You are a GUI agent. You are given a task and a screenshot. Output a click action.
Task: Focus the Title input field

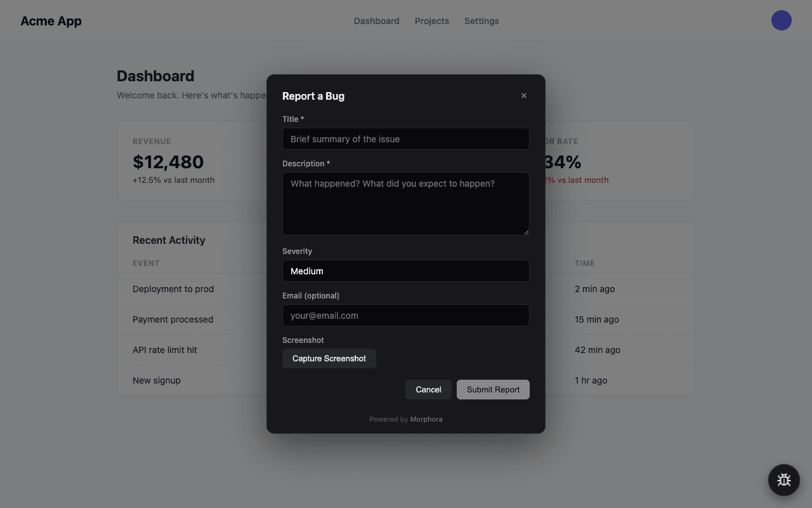pyautogui.click(x=405, y=138)
